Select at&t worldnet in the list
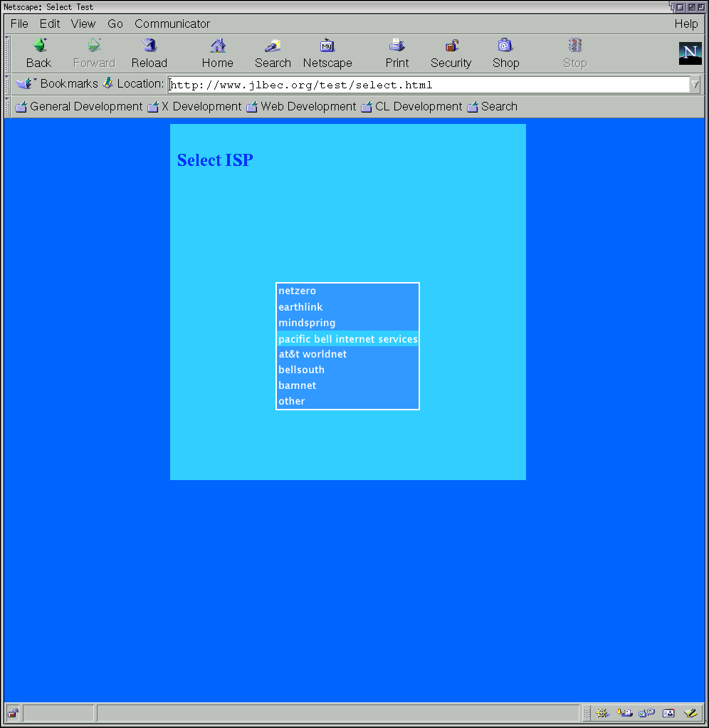 347,354
